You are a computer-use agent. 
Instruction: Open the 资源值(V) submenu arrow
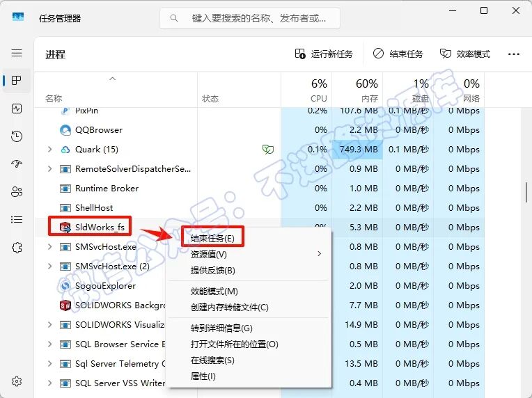coord(319,254)
